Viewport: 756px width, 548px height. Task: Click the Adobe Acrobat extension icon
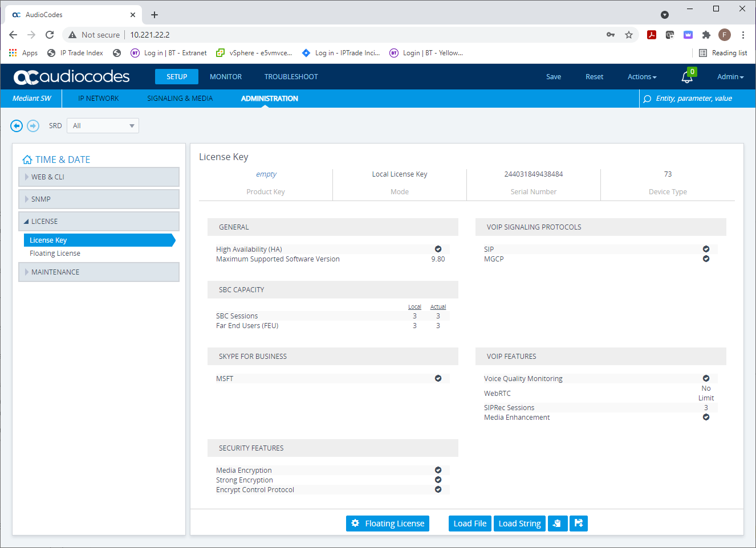tap(652, 35)
